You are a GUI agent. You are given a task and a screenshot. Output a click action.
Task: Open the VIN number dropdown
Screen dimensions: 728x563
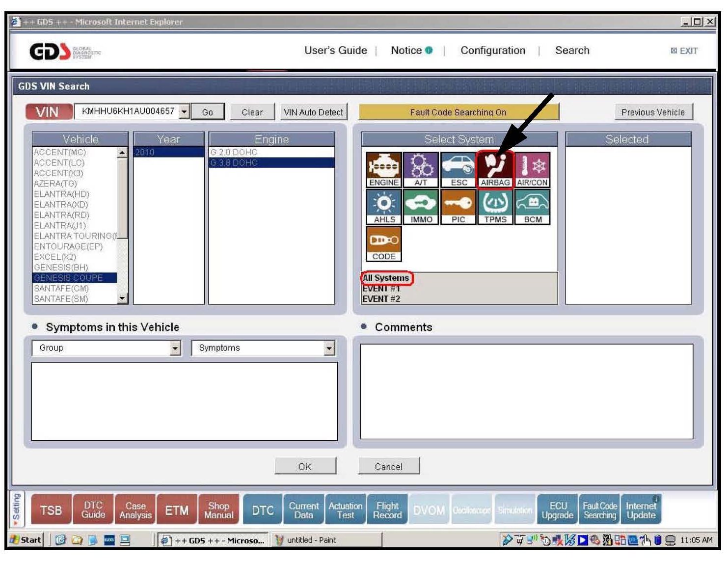pyautogui.click(x=184, y=112)
